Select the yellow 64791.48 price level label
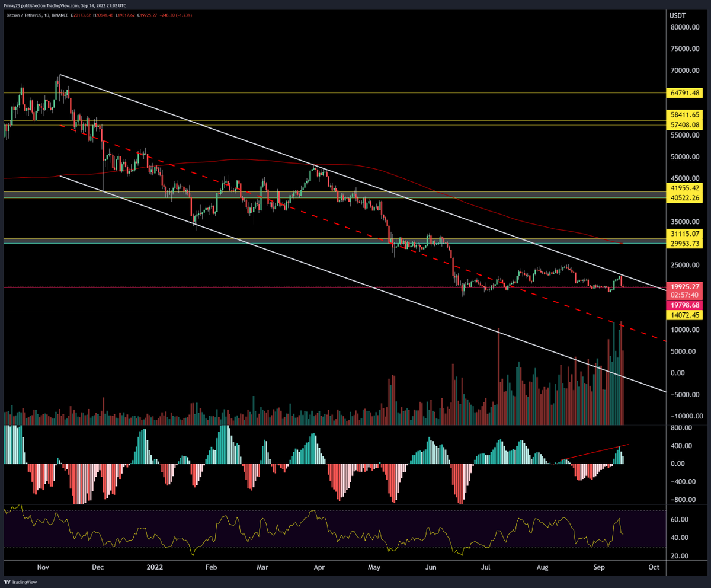Image resolution: width=711 pixels, height=588 pixels. (684, 93)
